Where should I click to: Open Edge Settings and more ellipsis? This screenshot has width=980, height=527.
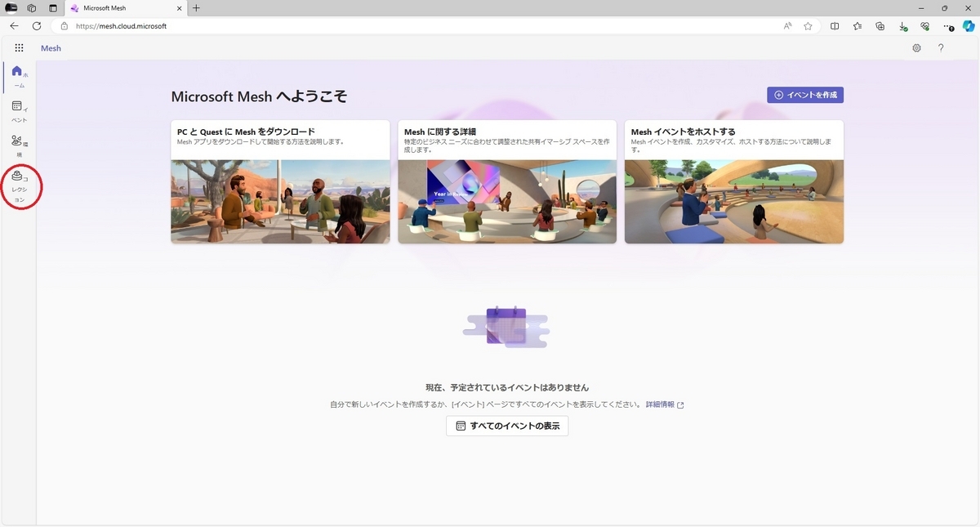947,26
